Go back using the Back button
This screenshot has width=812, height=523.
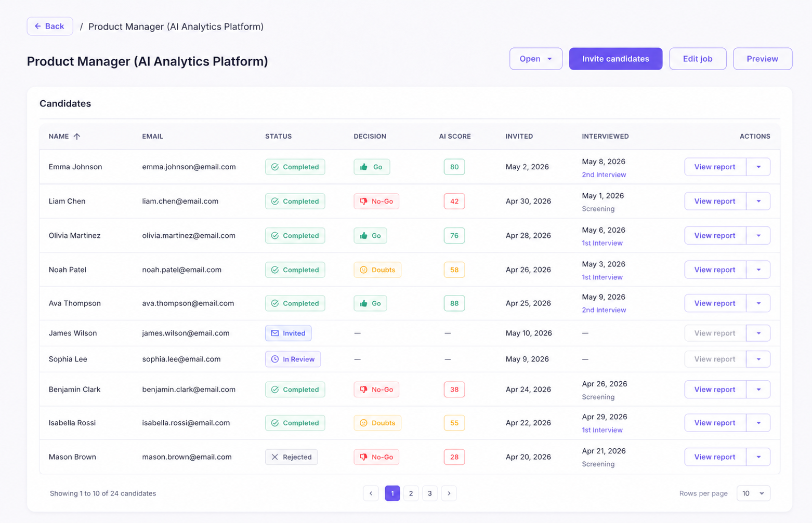coord(50,26)
